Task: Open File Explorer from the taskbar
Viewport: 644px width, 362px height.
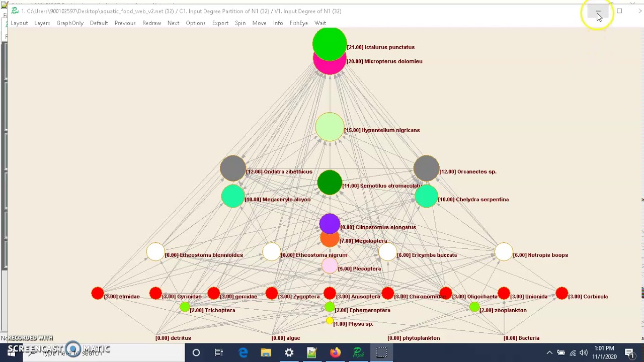Action: [266, 353]
